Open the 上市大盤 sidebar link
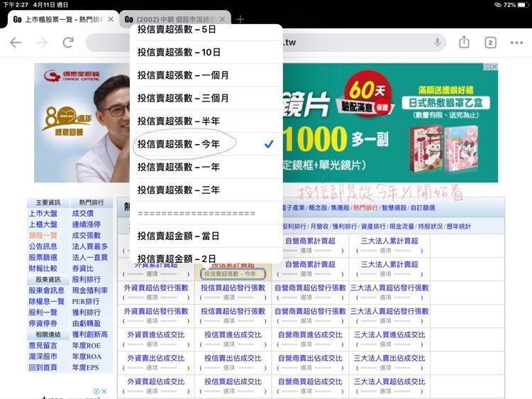The image size is (532, 399). pyautogui.click(x=43, y=213)
